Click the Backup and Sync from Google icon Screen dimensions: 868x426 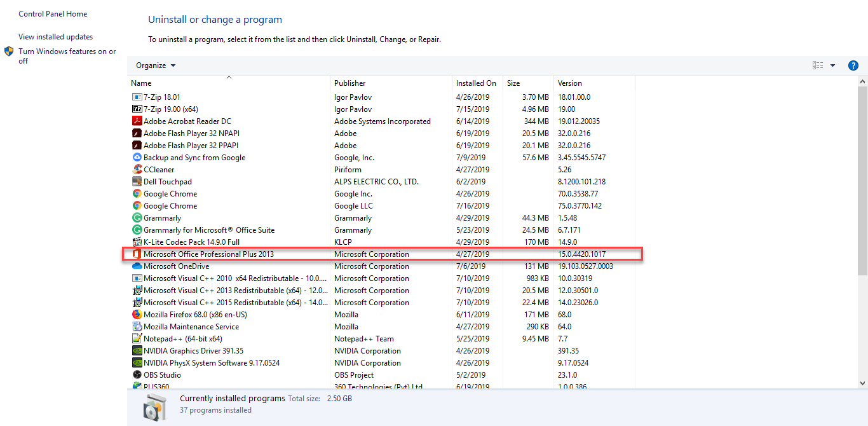pyautogui.click(x=137, y=158)
